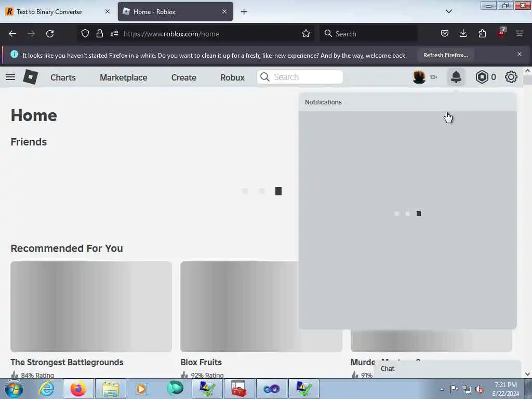Open the tracking protection shield icon
The width and height of the screenshot is (532, 399).
85,34
